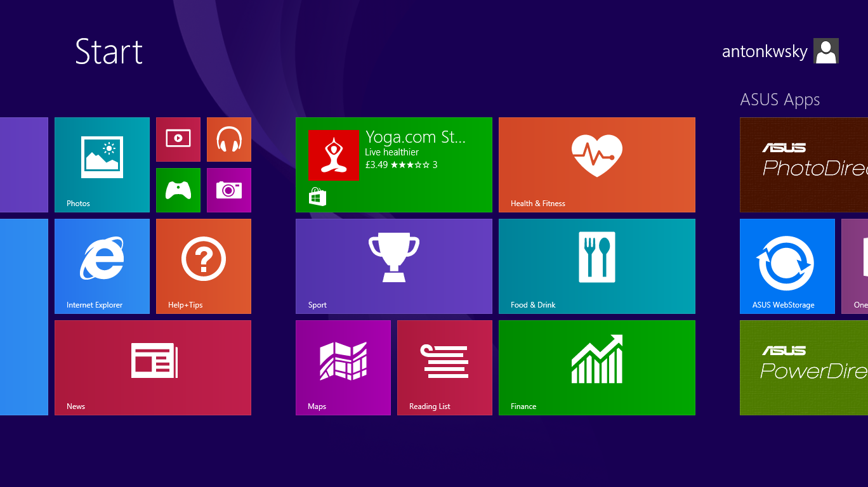Open the Music headphones tile
Viewport: 868px width, 487px height.
[x=229, y=140]
